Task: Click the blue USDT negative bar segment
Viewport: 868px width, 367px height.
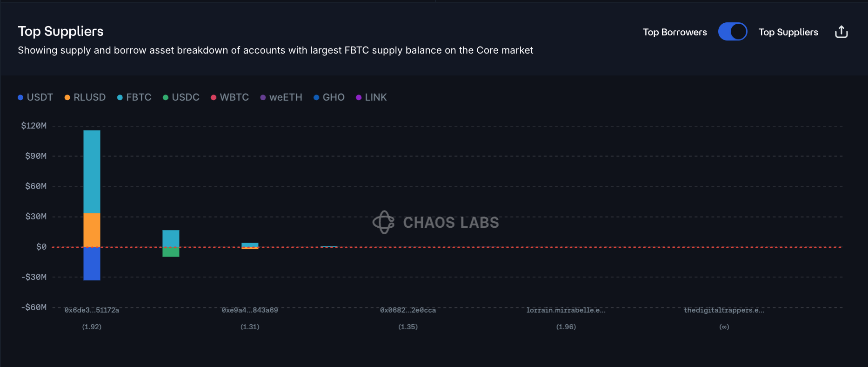Action: (x=92, y=264)
